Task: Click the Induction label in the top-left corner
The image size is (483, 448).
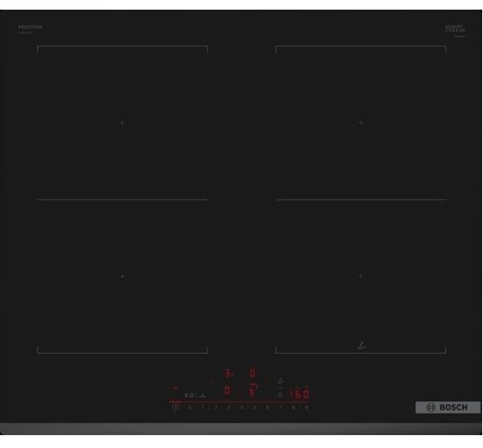Action: (x=30, y=28)
